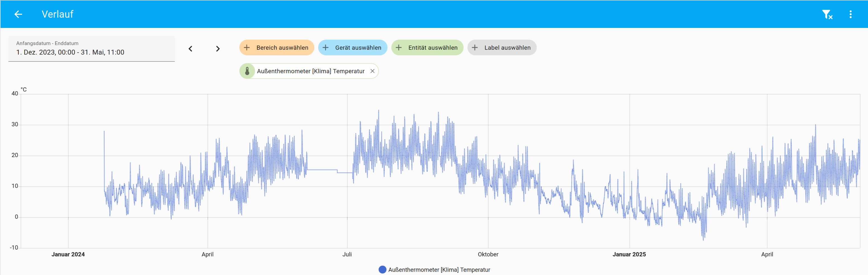The height and width of the screenshot is (275, 868).
Task: Click the blue legend color dot
Action: (382, 270)
